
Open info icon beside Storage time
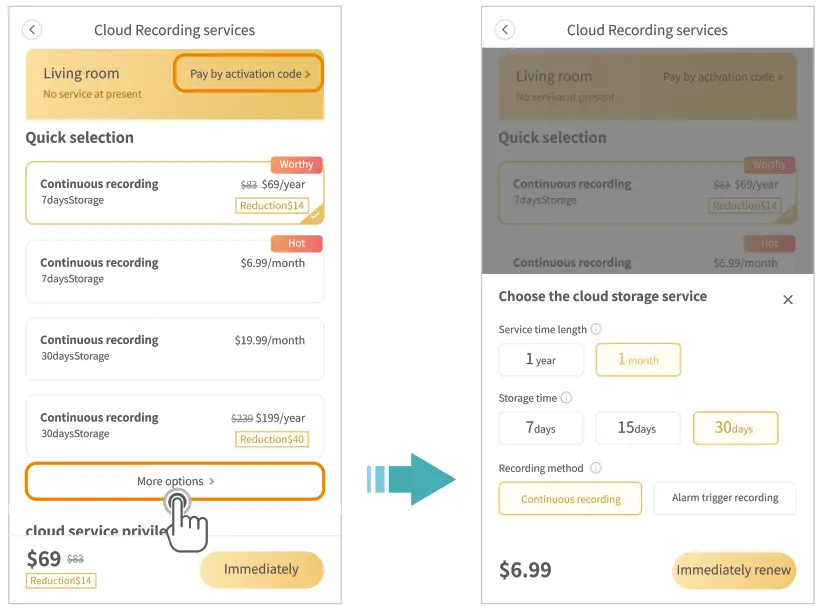click(x=566, y=398)
